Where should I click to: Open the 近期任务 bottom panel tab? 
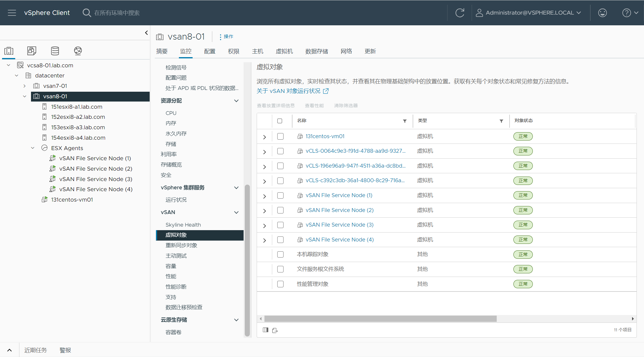click(35, 350)
